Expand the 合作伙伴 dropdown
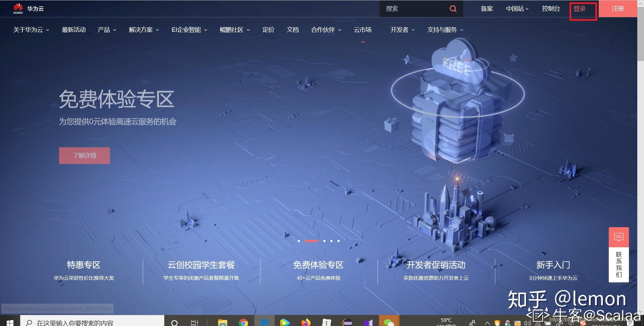644x326 pixels. click(x=326, y=30)
